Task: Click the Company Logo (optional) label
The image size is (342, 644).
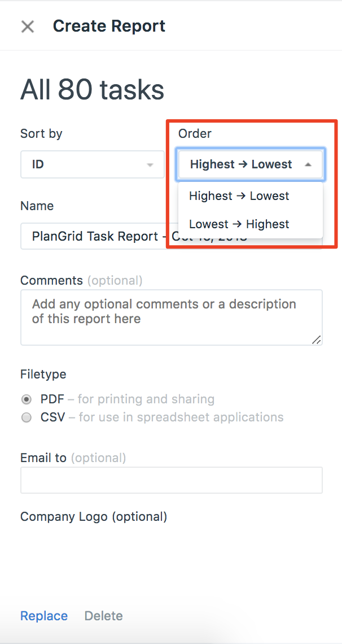Action: coord(94,516)
